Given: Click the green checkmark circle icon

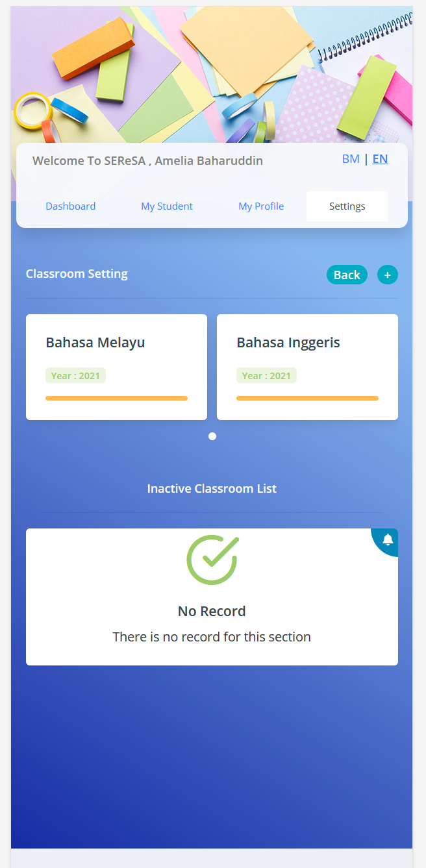Looking at the screenshot, I should click(212, 560).
